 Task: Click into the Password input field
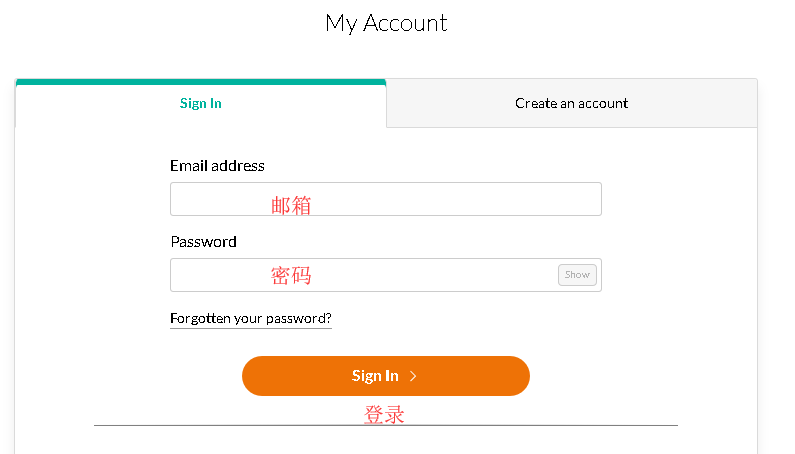click(360, 275)
